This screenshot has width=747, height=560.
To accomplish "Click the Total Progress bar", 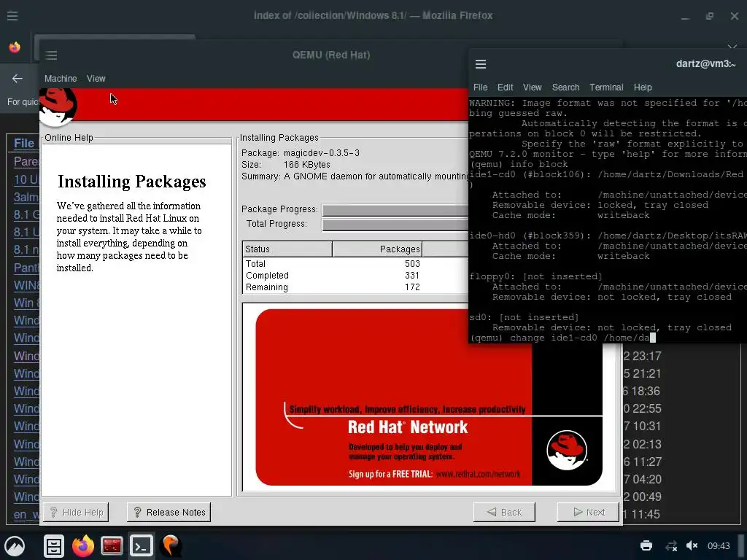I will tap(395, 225).
